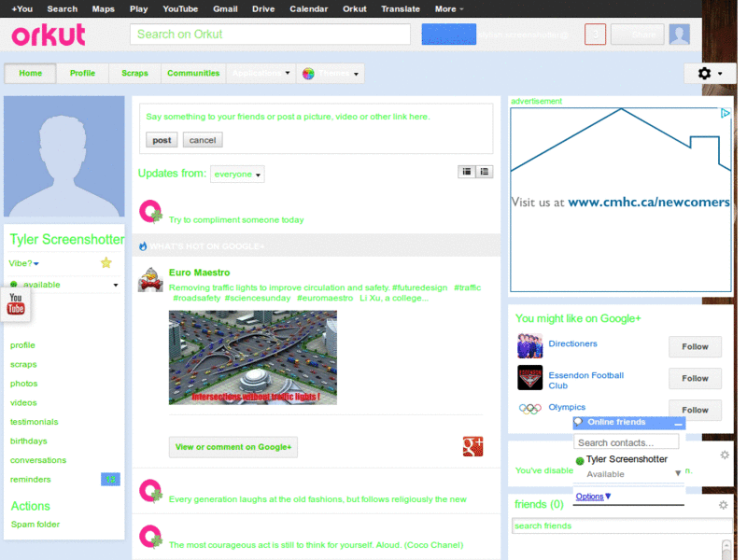Viewport: 747px width, 560px height.
Task: Open the Communities tab
Action: (x=193, y=74)
